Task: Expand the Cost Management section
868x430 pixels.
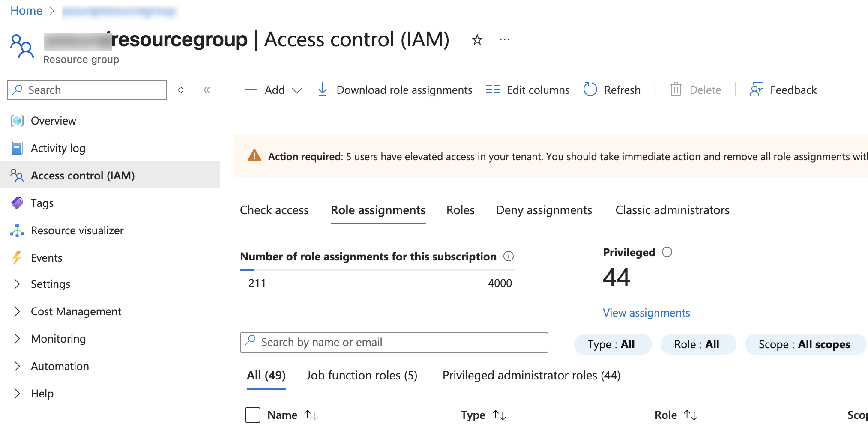Action: tap(17, 311)
